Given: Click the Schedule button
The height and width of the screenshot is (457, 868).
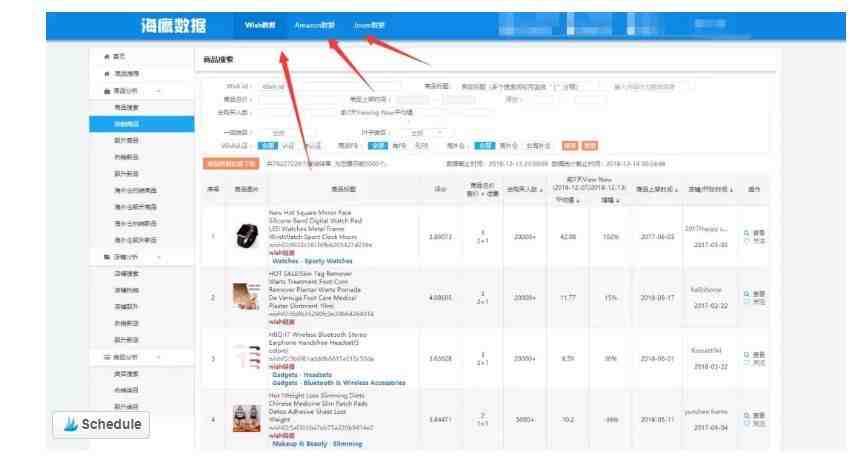Looking at the screenshot, I should (101, 424).
